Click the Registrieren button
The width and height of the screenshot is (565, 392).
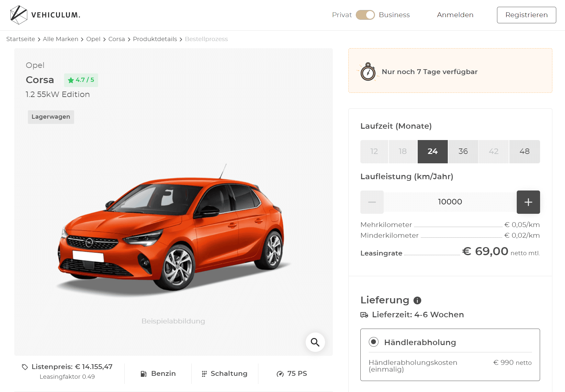pos(526,15)
